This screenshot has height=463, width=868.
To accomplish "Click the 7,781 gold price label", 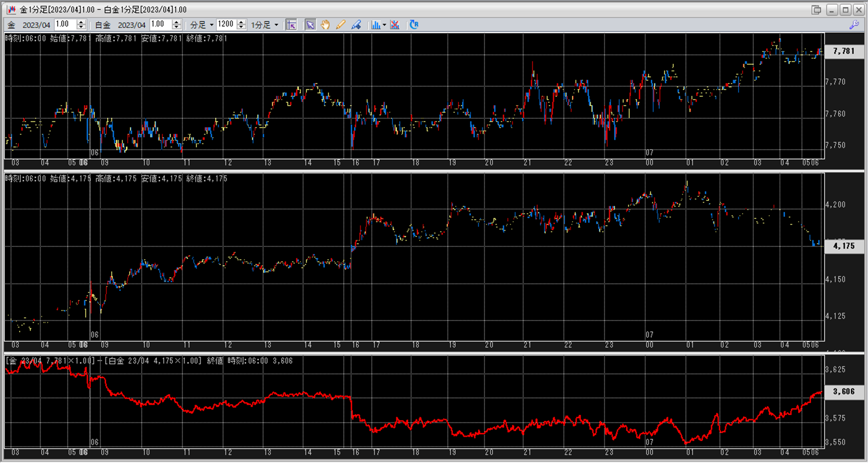I will click(844, 51).
